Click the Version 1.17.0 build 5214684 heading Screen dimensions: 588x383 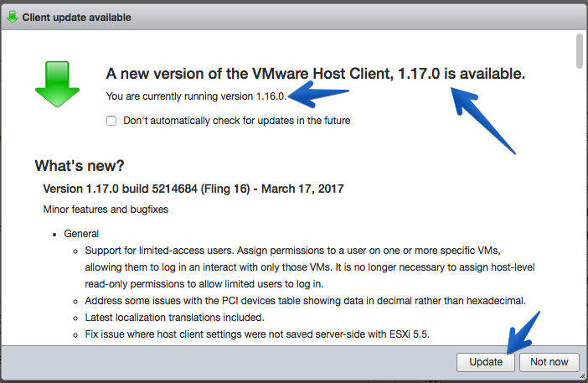(193, 189)
